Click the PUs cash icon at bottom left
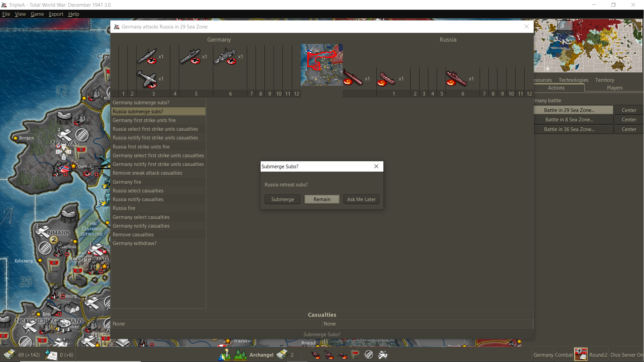The image size is (644, 362). [10, 355]
